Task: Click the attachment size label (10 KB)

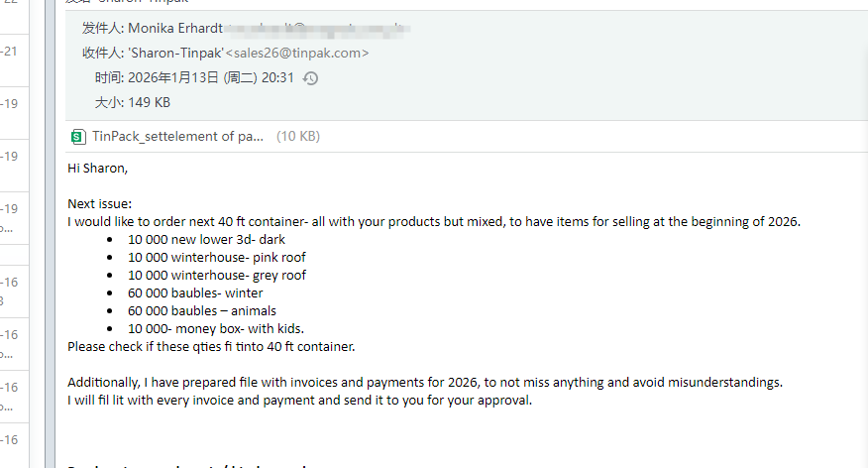Action: coord(297,137)
